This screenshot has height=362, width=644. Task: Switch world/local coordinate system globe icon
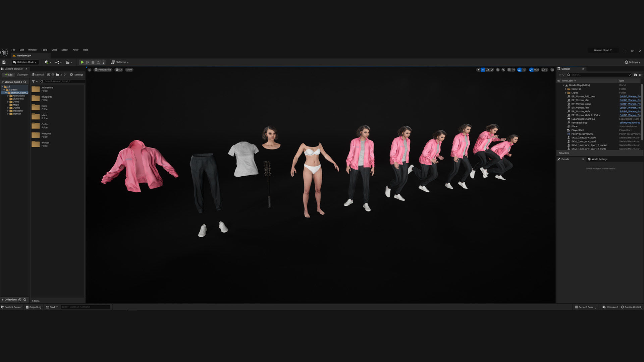point(498,70)
